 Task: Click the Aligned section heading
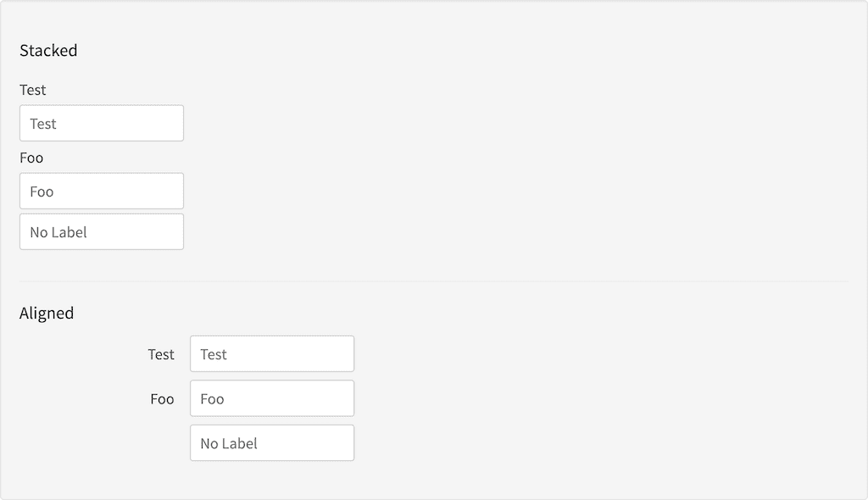(x=47, y=314)
